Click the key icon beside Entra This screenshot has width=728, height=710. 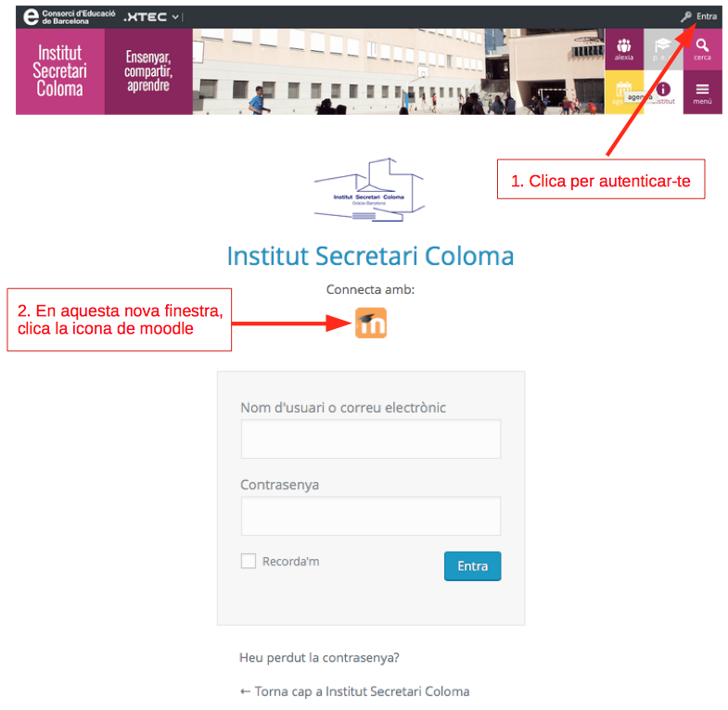pos(686,17)
